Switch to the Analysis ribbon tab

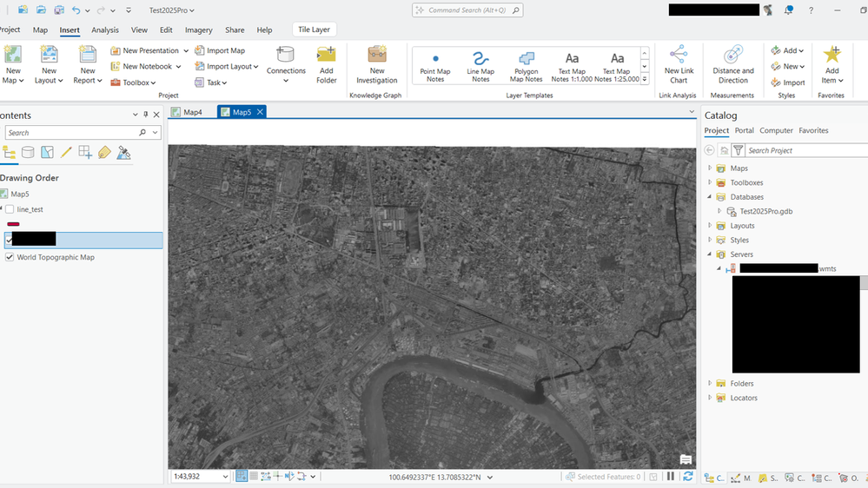click(x=105, y=30)
